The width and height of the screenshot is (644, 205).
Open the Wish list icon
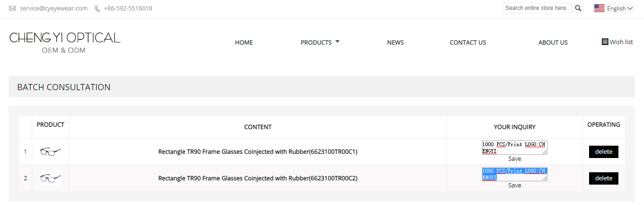point(605,42)
